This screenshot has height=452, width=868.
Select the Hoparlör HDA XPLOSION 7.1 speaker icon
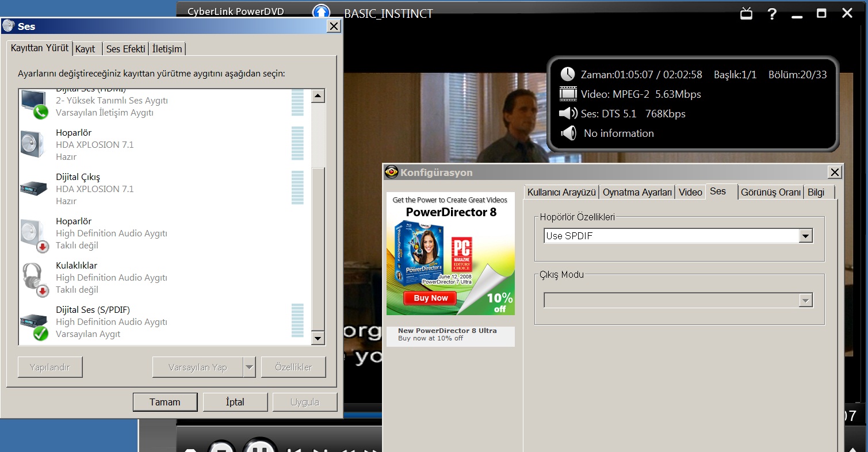tap(33, 144)
